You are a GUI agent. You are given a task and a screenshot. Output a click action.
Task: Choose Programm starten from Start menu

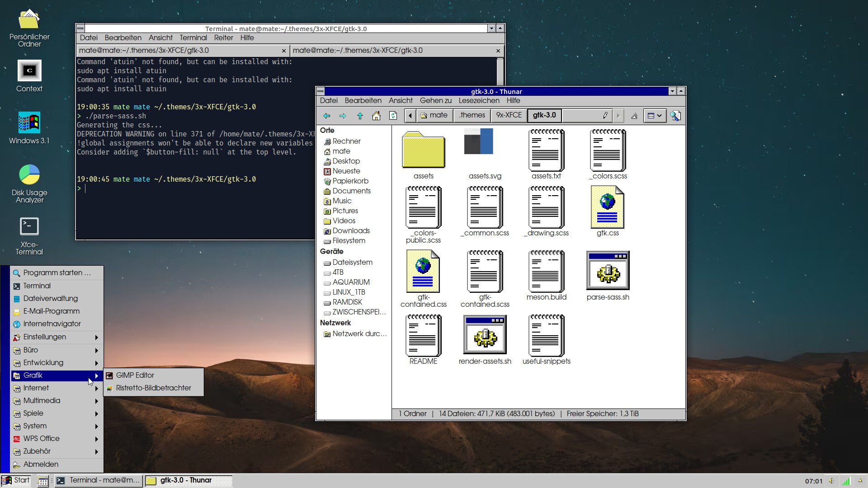(57, 273)
